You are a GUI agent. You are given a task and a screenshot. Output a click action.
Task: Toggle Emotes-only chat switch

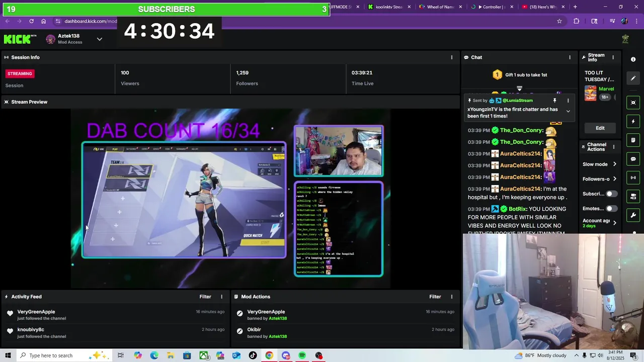611,208
